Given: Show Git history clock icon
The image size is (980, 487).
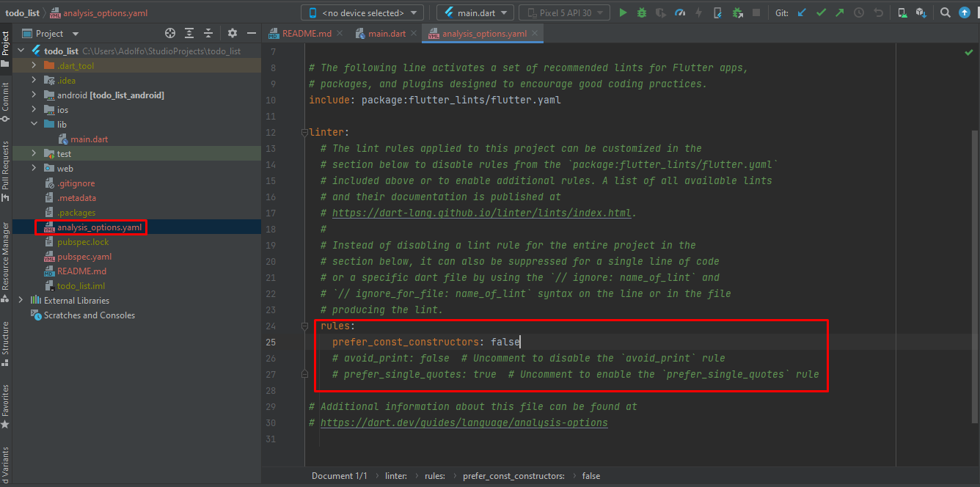Looking at the screenshot, I should pos(859,12).
